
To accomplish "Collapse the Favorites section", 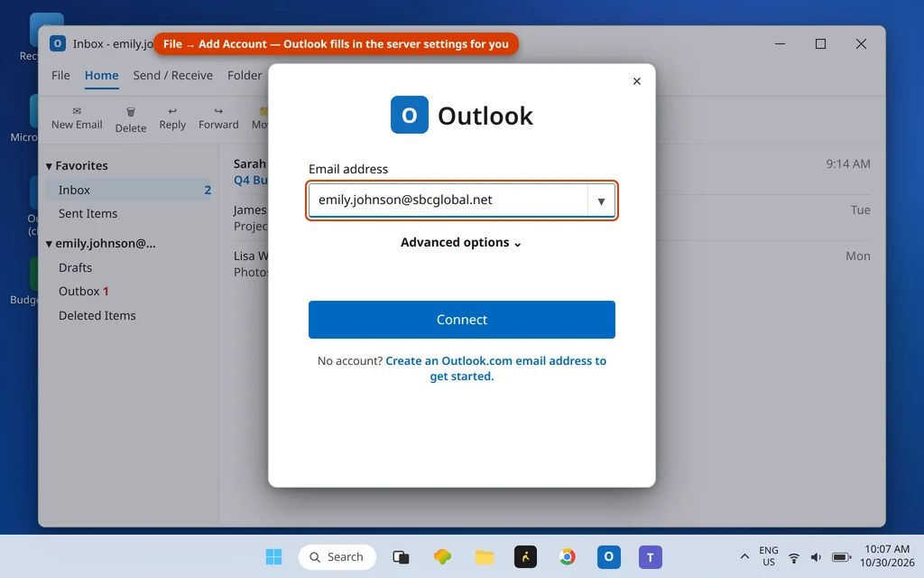I will 49,166.
